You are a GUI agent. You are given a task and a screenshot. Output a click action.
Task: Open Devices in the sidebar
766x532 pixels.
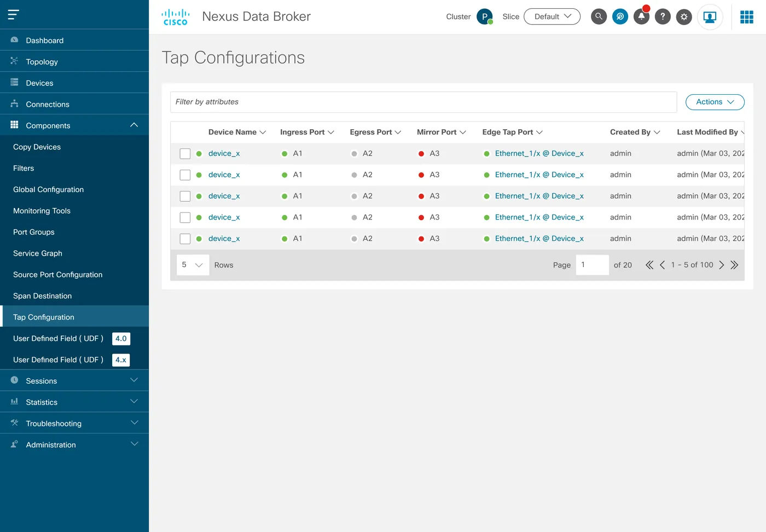(x=74, y=83)
